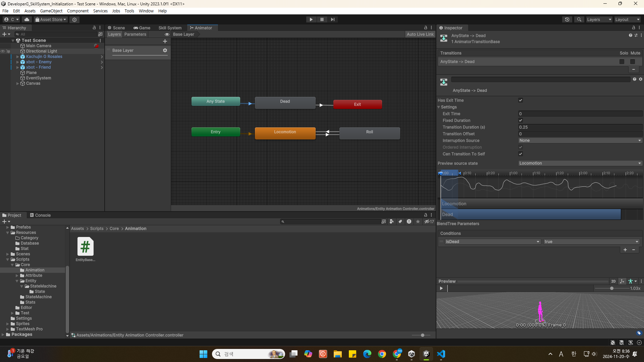Toggle Fixed Duration checkbox

tap(521, 120)
